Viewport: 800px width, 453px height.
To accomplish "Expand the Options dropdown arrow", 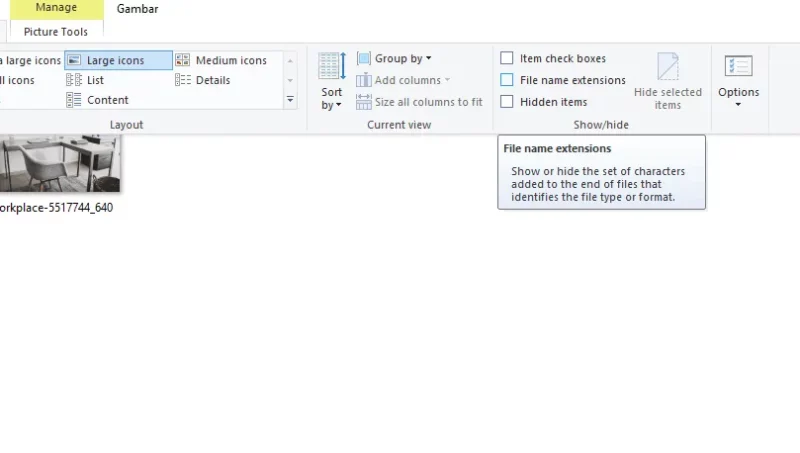I will pos(738,105).
